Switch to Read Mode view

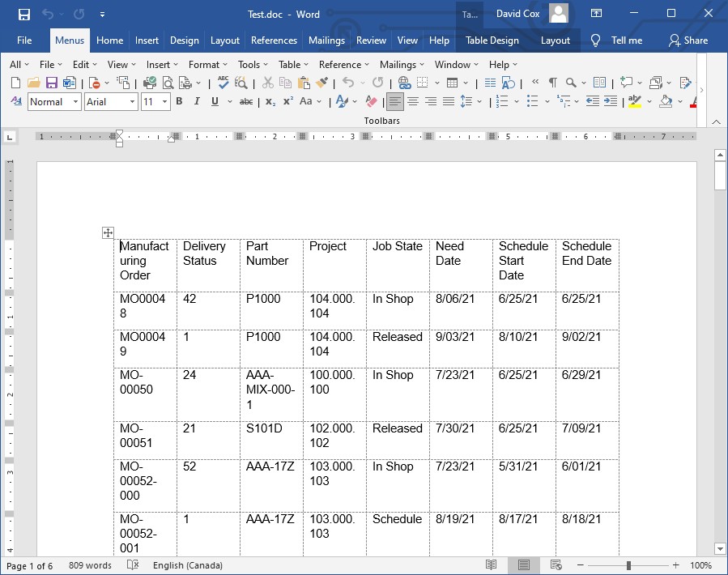(491, 564)
